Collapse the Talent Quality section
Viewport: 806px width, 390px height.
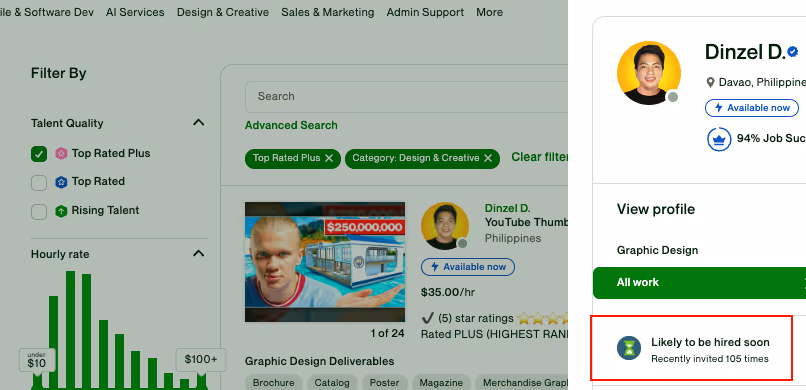point(198,122)
